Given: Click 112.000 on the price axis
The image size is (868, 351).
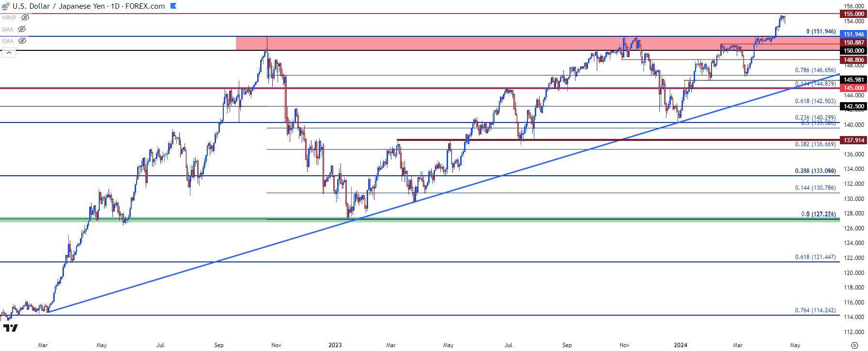Looking at the screenshot, I should pos(854,332).
